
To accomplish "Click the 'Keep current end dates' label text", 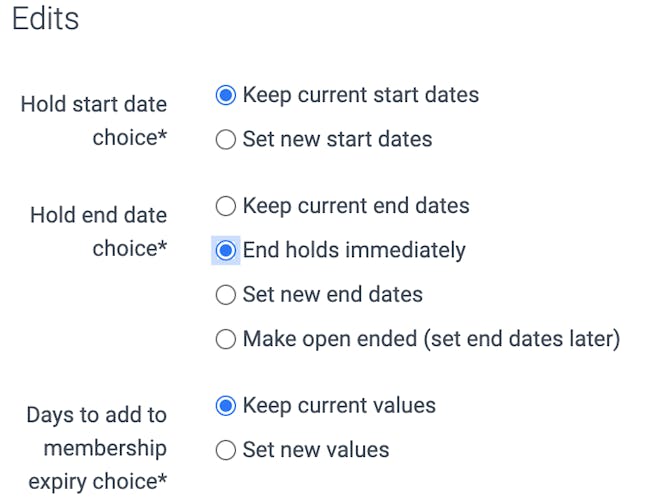I will pos(356,206).
